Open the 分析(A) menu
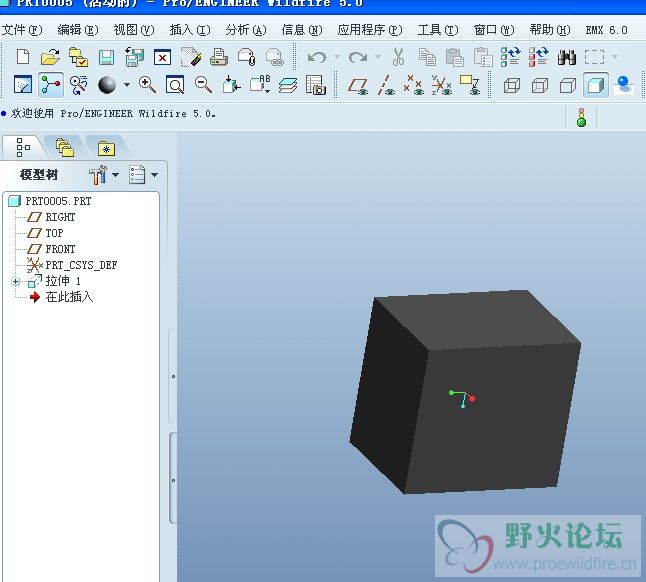Screen dimensions: 646x582 (x=246, y=30)
